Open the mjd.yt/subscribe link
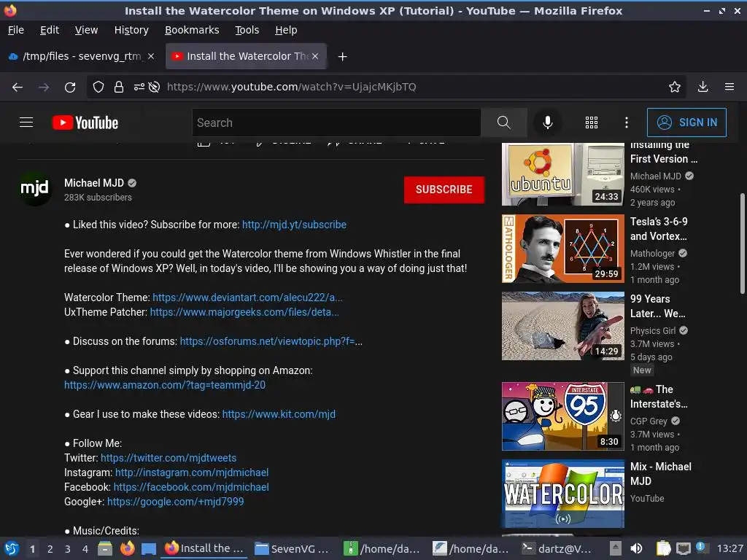This screenshot has width=747, height=560. pos(294,225)
